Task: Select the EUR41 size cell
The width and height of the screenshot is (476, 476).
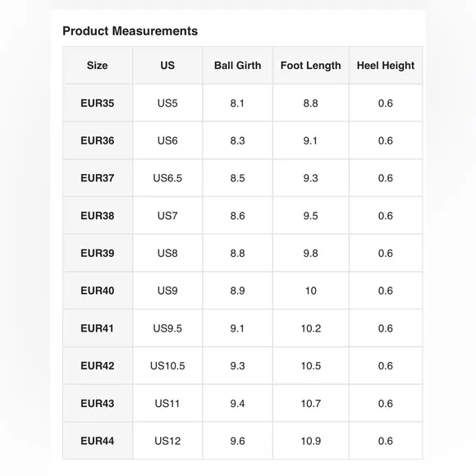Action: click(x=98, y=328)
